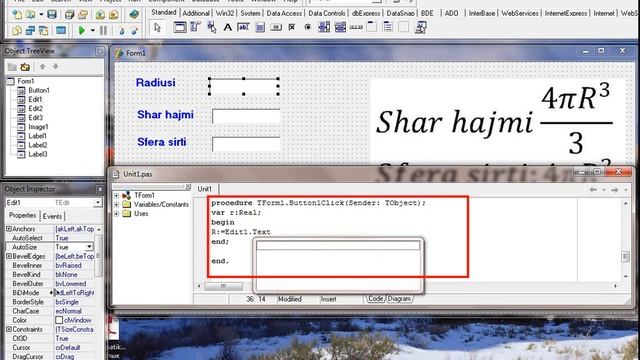Expand the BevelEdges property
The height and width of the screenshot is (360, 640).
coord(9,256)
